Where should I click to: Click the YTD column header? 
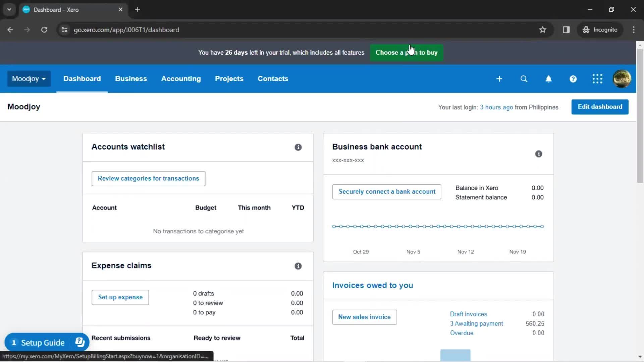298,208
